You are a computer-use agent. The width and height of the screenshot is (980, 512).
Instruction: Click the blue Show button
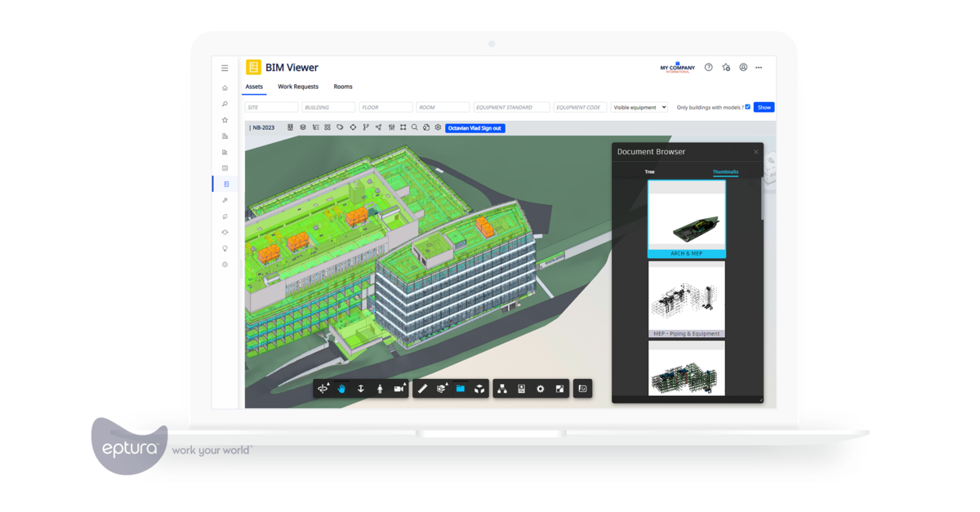tap(764, 107)
